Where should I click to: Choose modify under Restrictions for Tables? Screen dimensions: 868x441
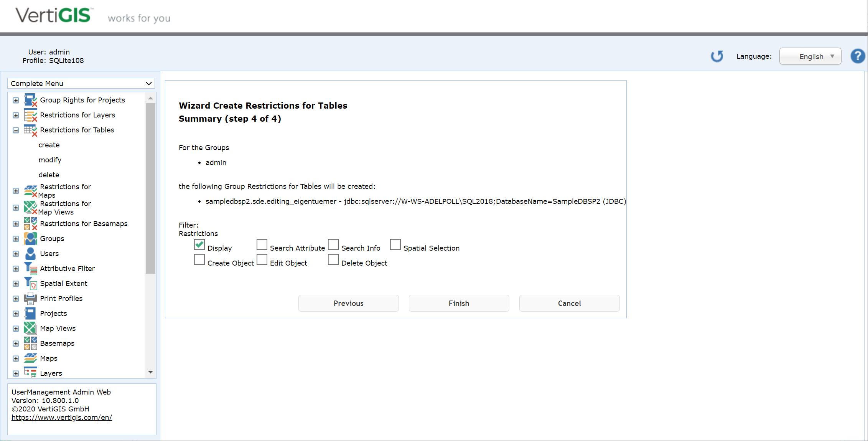click(x=50, y=160)
